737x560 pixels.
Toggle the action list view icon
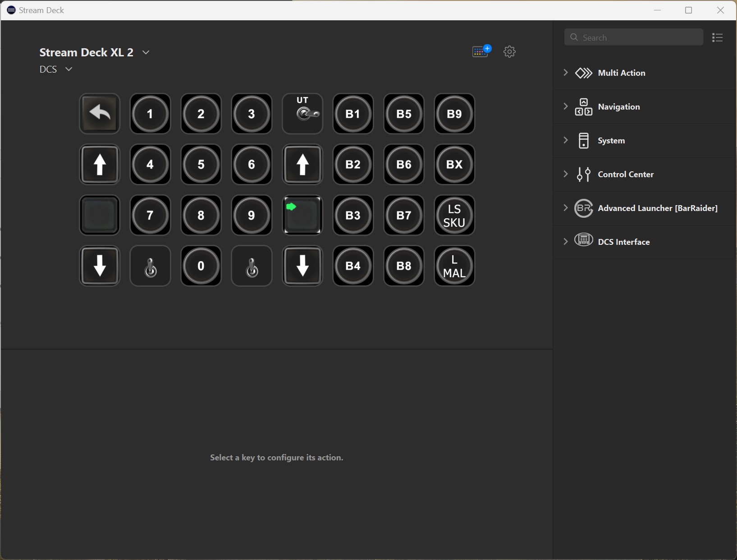pyautogui.click(x=717, y=37)
